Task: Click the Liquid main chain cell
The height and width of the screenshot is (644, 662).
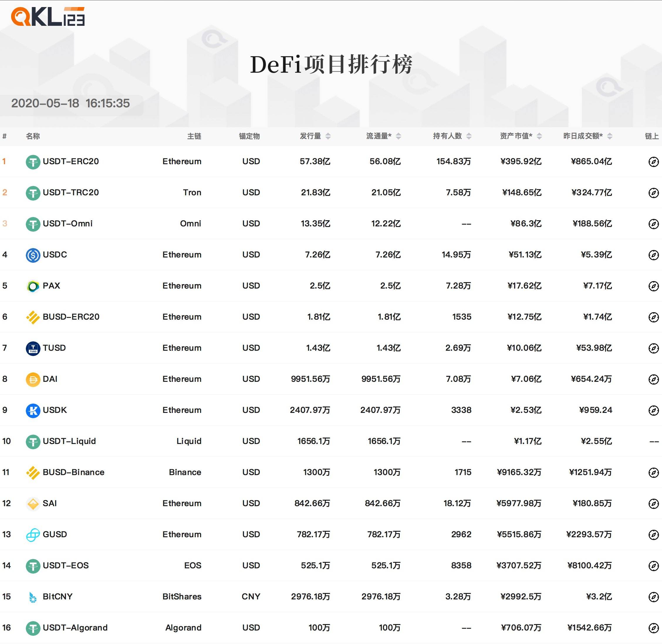Action: [189, 441]
